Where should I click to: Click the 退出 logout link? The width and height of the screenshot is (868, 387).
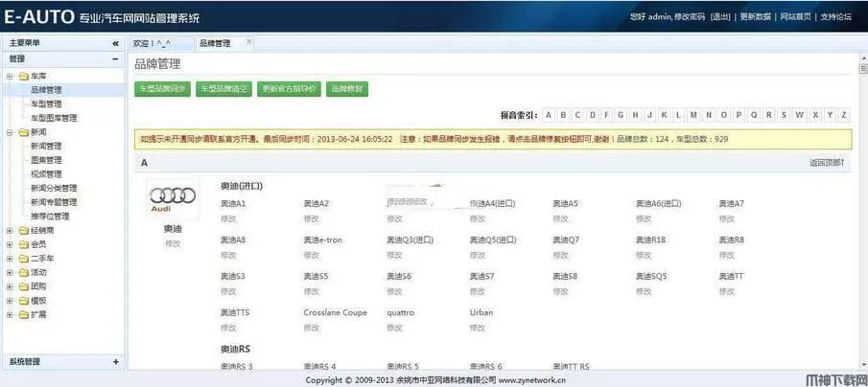coord(720,16)
